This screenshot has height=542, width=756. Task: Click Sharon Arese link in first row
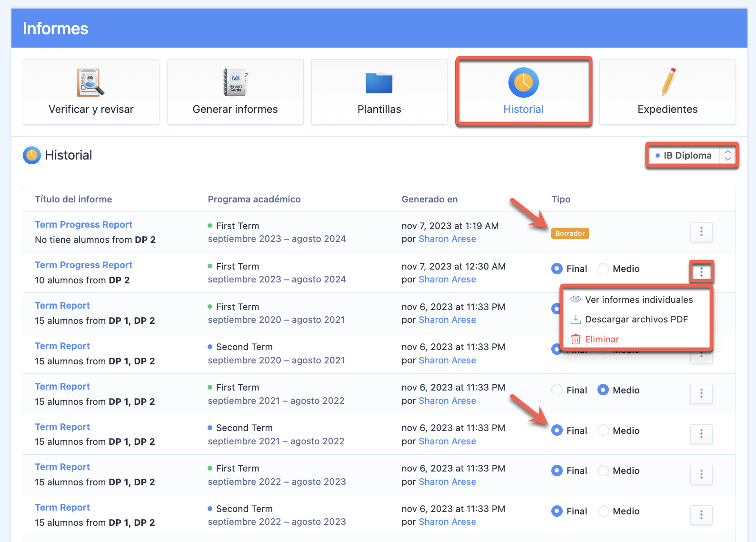(x=447, y=239)
